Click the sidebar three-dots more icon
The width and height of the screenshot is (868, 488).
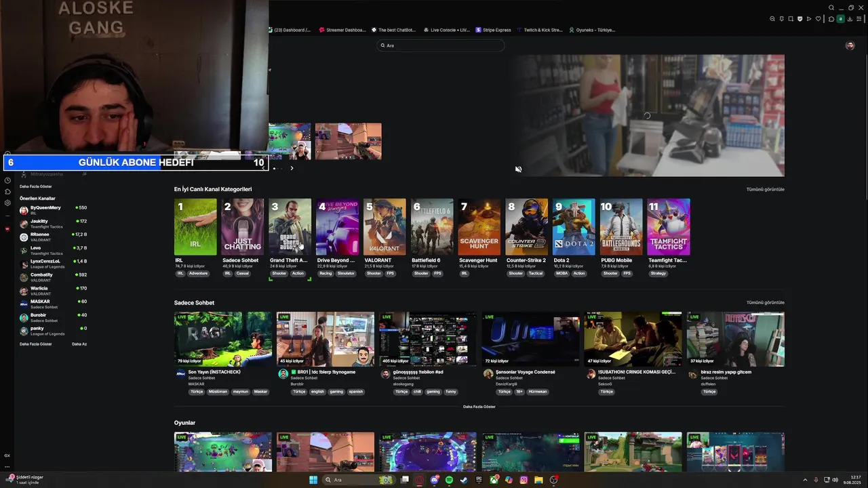click(7, 466)
